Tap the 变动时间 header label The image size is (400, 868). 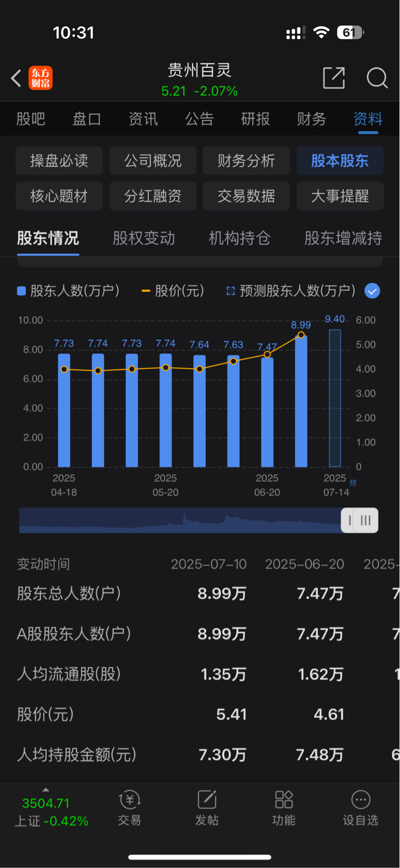tap(43, 564)
